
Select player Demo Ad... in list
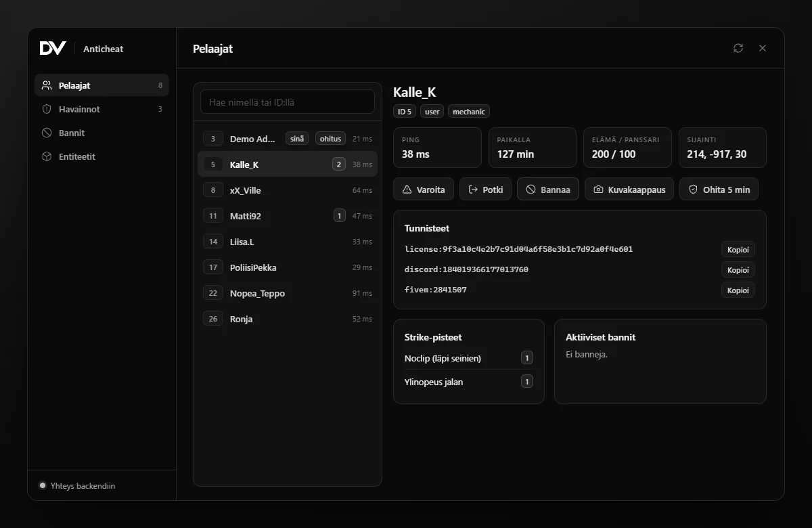coord(288,139)
